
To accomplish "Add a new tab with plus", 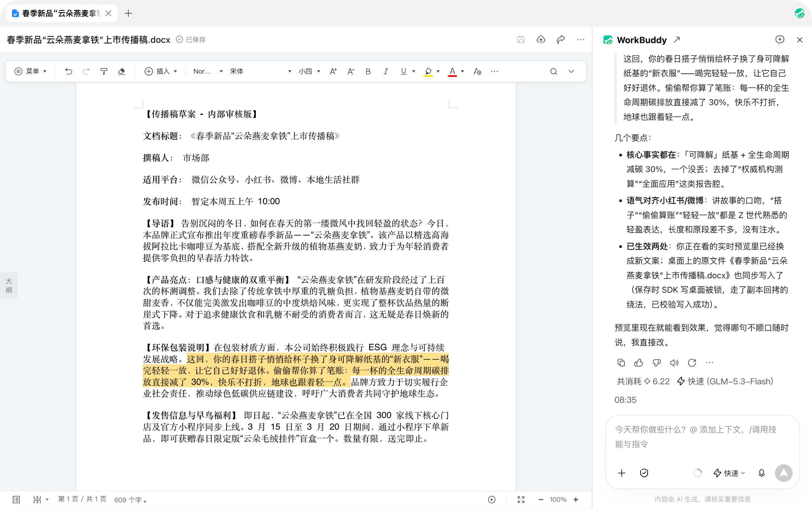I will 128,13.
